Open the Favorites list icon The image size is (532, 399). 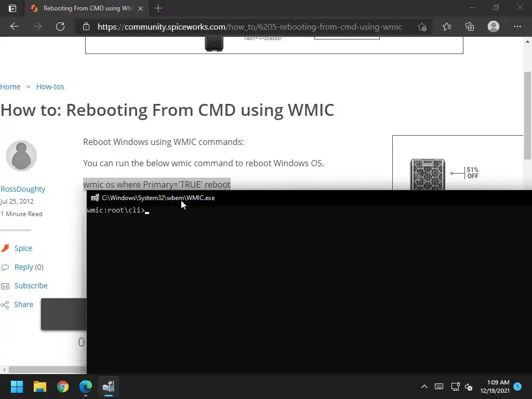click(447, 26)
